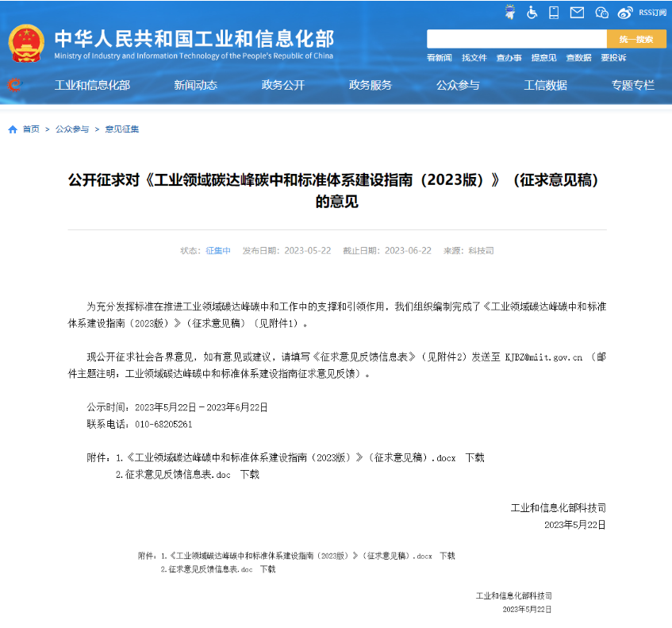
Task: Click 意见征集 in the breadcrumb
Action: pos(121,129)
